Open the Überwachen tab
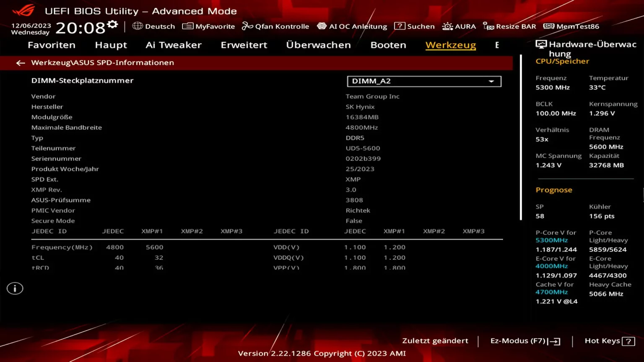The width and height of the screenshot is (644, 362). pos(318,45)
